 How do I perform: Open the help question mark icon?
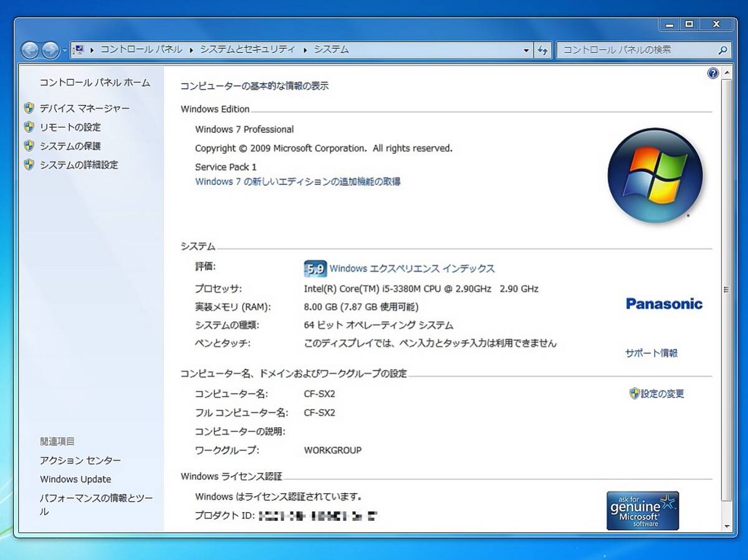coord(713,74)
